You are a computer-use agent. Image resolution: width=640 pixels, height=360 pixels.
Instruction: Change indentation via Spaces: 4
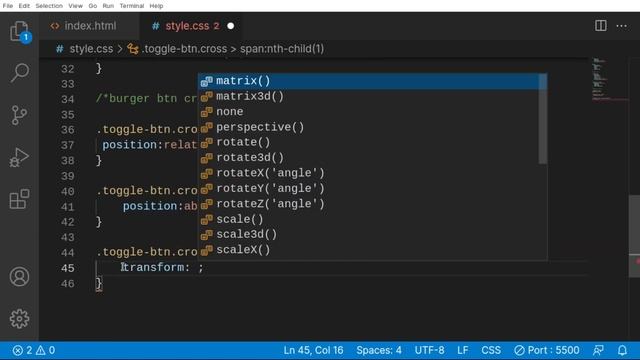pyautogui.click(x=379, y=350)
